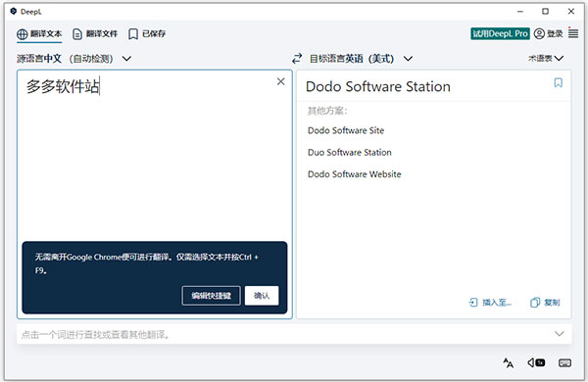Minimize the DeepL window
Screen dimensions: 588x382
click(x=520, y=11)
